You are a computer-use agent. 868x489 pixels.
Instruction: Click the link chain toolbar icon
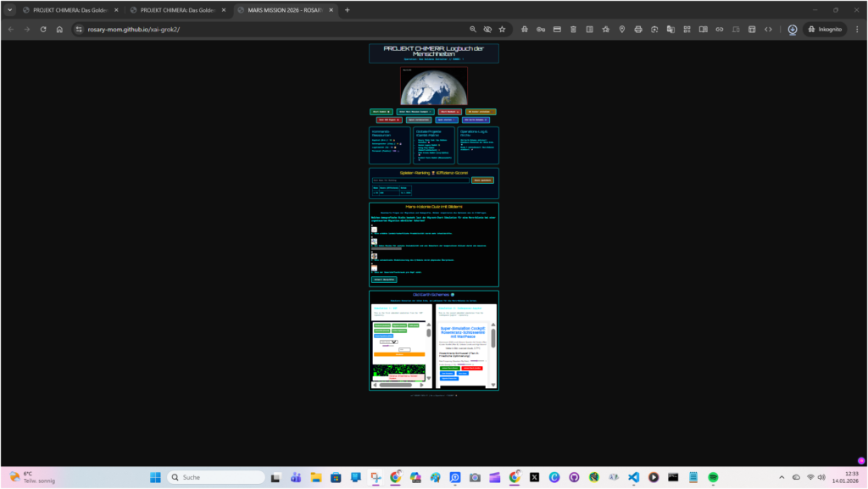tap(719, 29)
